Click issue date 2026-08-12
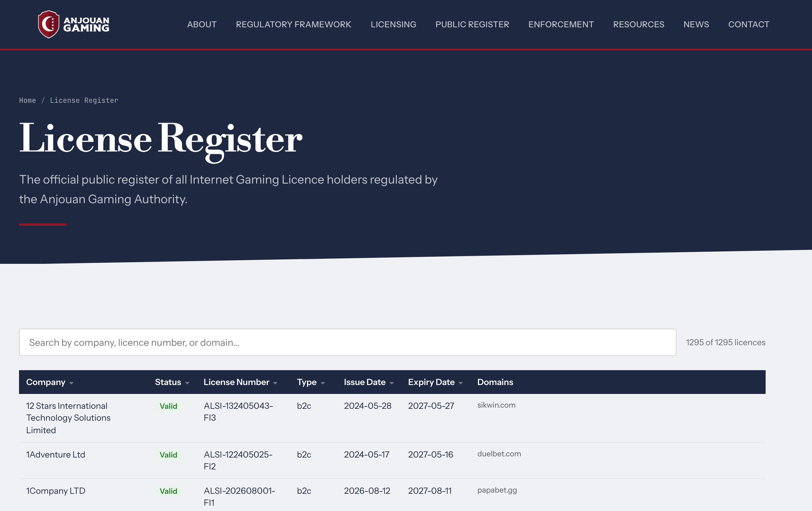Screen dimensions: 812x511 [x=367, y=491]
